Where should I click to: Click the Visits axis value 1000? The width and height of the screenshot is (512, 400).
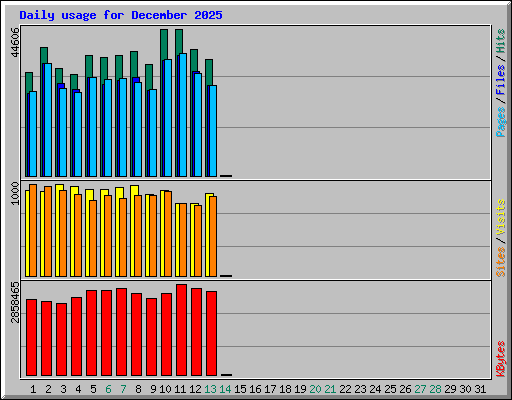15,193
